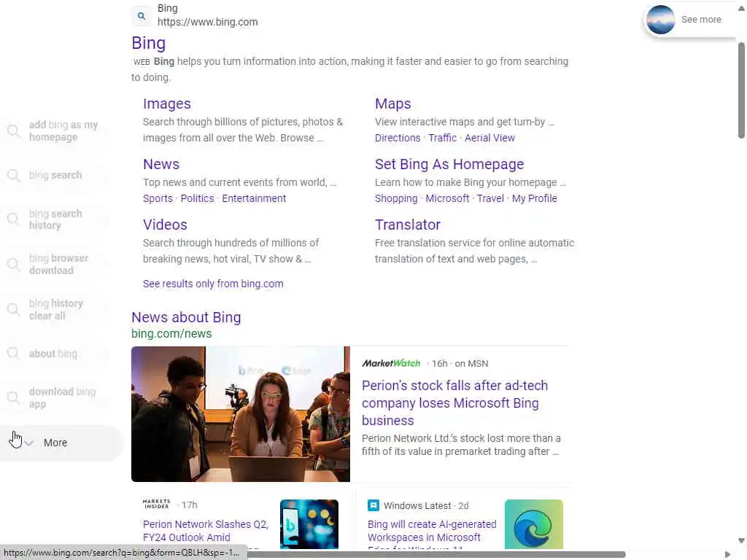Image resolution: width=747 pixels, height=560 pixels.
Task: Click the Sports link under News
Action: (158, 198)
